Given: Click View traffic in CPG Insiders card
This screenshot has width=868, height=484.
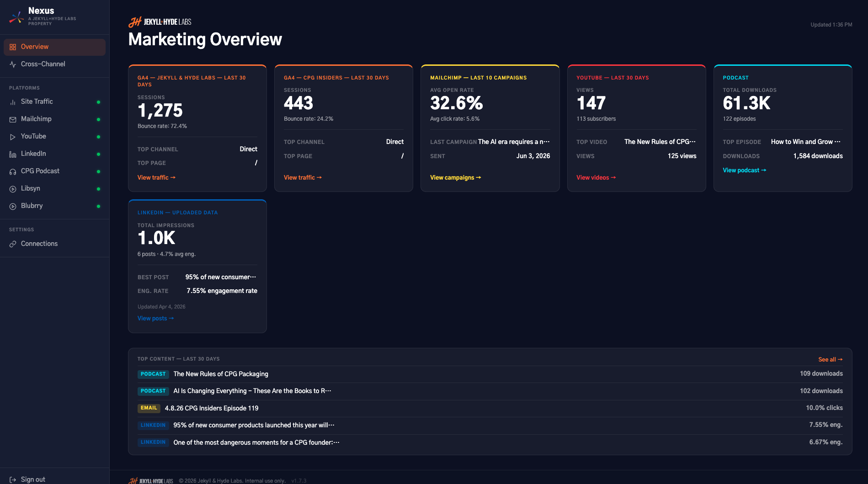Looking at the screenshot, I should click(x=303, y=177).
